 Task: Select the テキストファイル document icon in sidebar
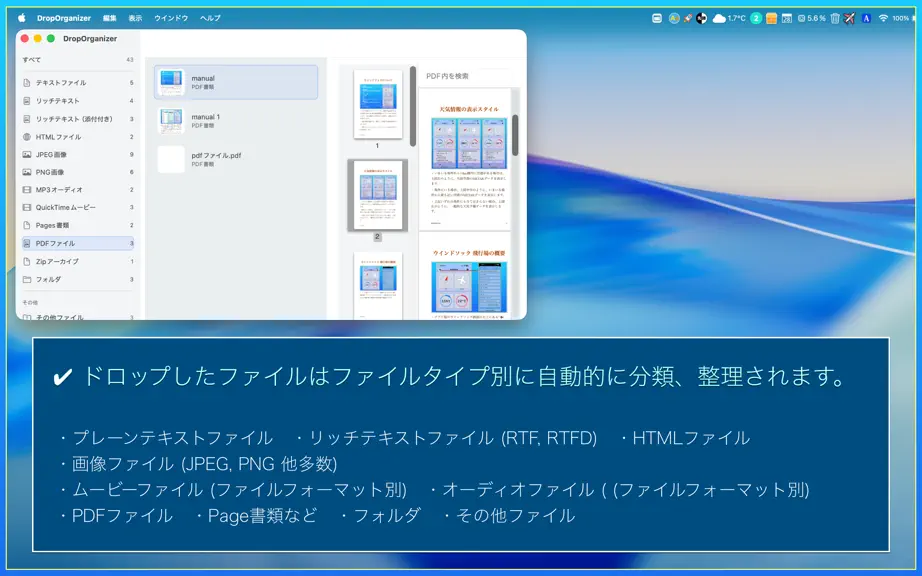click(x=26, y=83)
